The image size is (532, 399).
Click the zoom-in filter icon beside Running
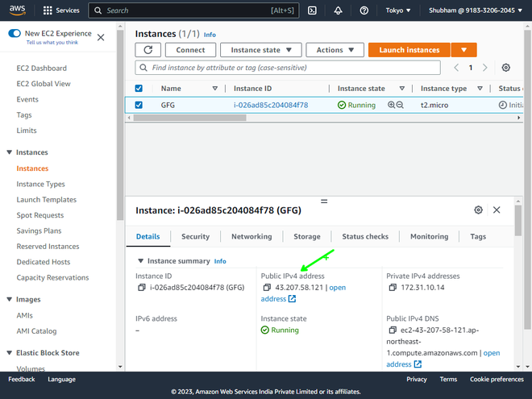pyautogui.click(x=391, y=105)
